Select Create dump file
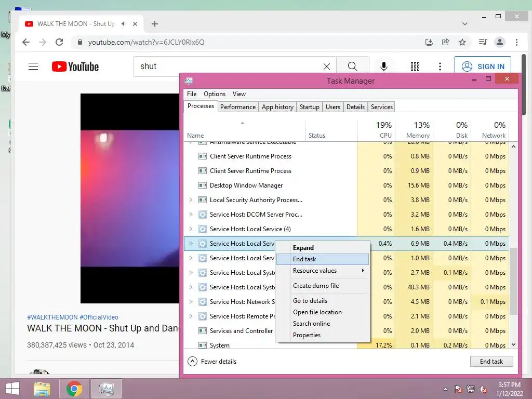The width and height of the screenshot is (532, 399). (323, 286)
